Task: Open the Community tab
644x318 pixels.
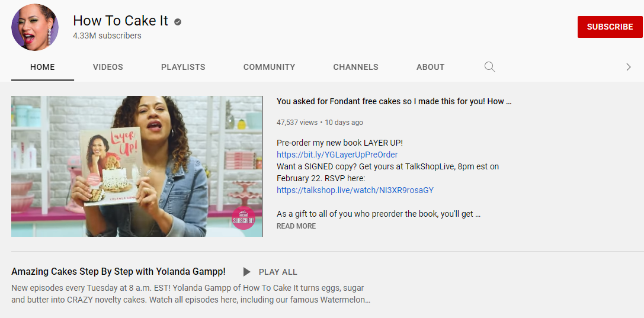Action: click(269, 67)
